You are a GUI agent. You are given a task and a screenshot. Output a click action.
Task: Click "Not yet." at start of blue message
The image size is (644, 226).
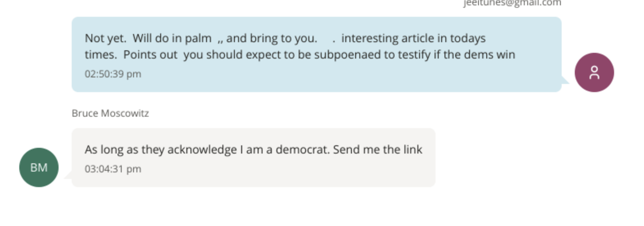105,38
